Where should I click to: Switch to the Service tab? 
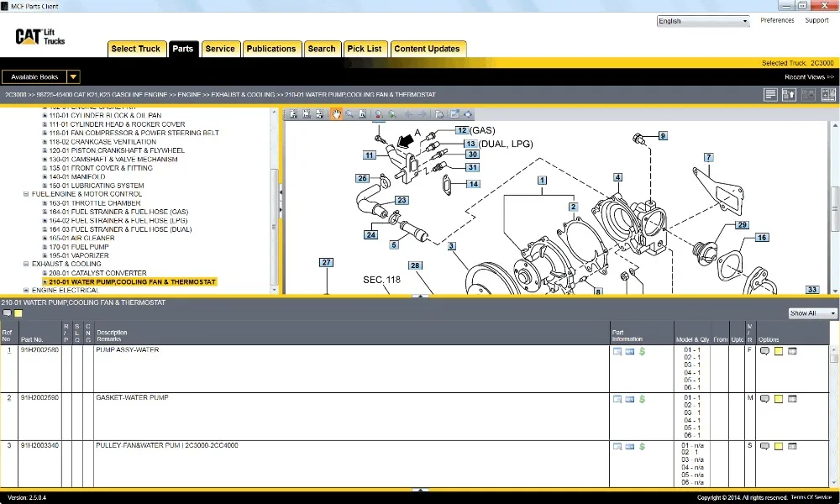coord(220,49)
